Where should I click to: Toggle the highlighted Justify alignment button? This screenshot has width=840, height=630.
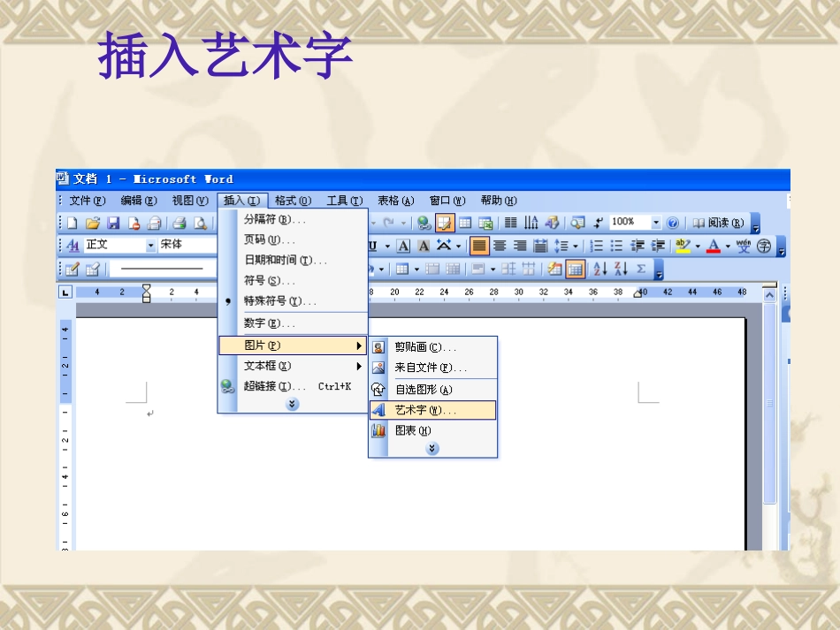coord(479,246)
